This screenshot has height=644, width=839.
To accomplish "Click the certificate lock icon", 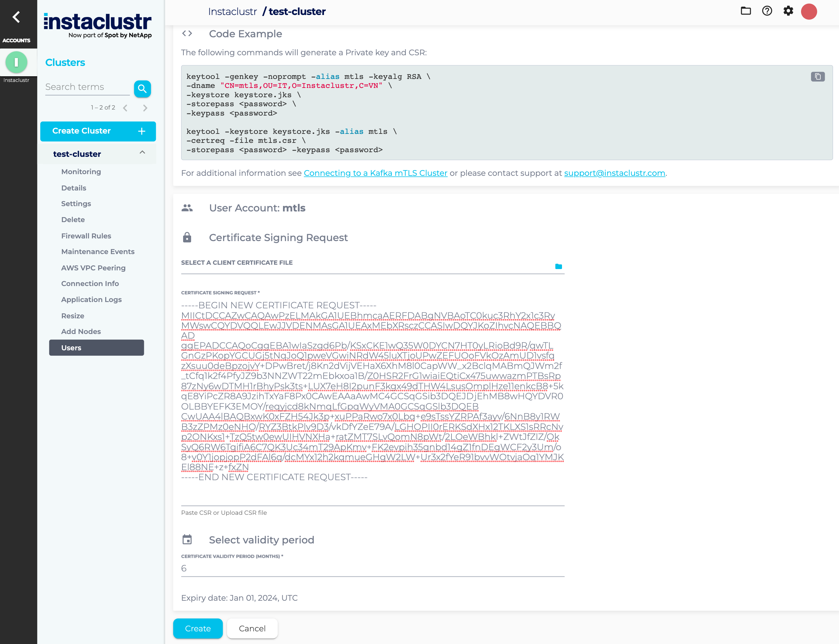I will coord(186,237).
